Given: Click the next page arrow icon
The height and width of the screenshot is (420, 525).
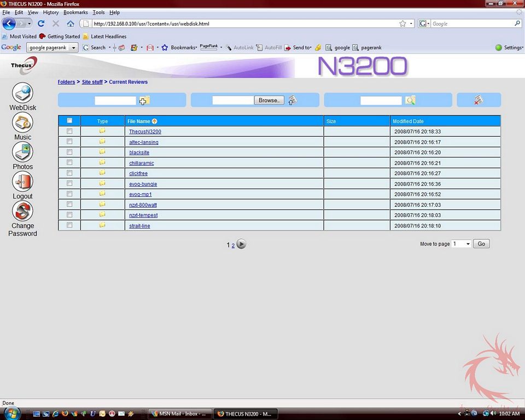Looking at the screenshot, I should (x=241, y=244).
